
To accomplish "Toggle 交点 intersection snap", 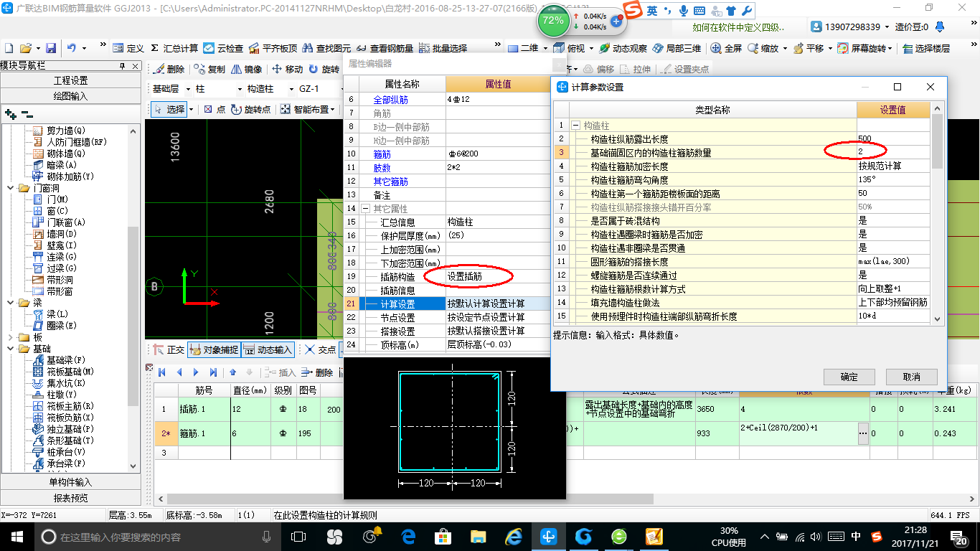I will (320, 349).
